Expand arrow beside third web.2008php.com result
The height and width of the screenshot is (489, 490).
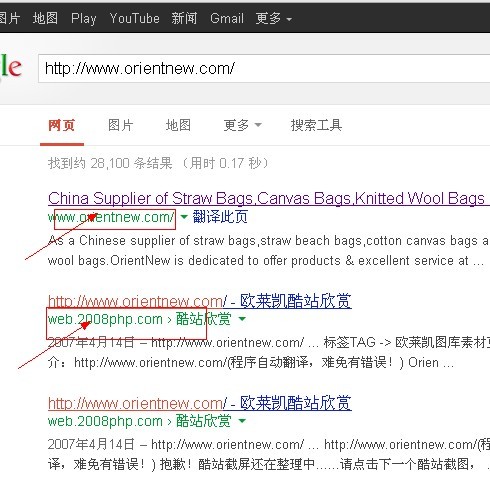click(x=242, y=421)
